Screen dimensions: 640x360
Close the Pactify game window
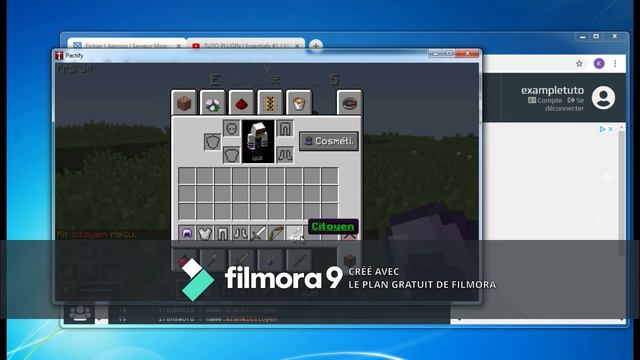pos(467,53)
